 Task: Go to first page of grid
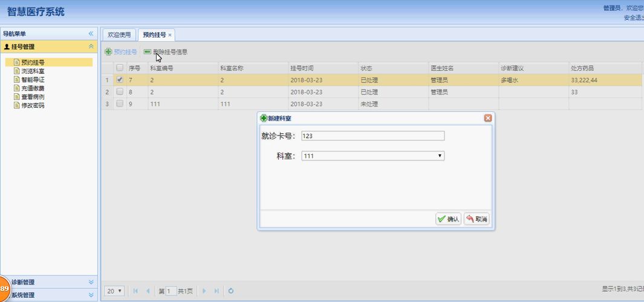coord(135,291)
